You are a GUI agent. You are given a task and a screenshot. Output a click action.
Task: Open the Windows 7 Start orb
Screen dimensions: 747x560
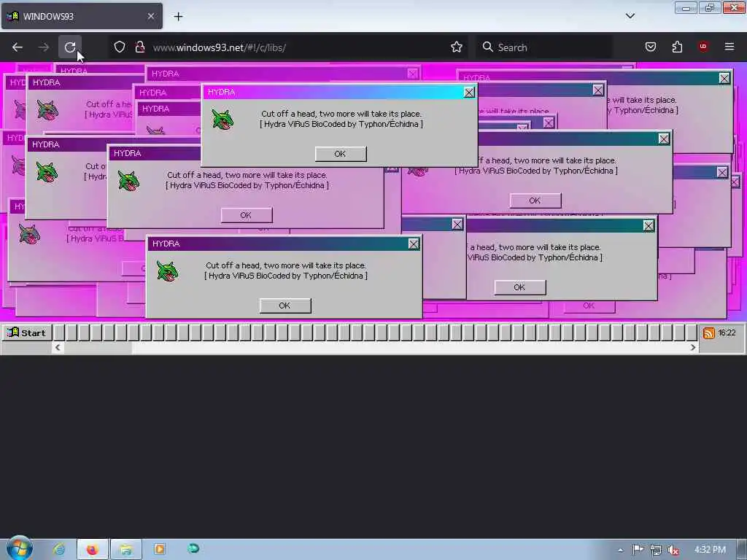click(19, 548)
